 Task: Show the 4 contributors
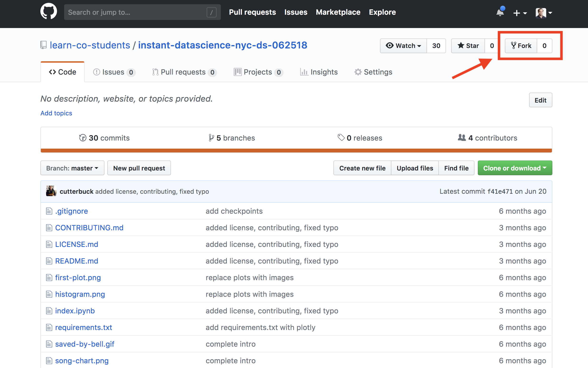(x=488, y=138)
